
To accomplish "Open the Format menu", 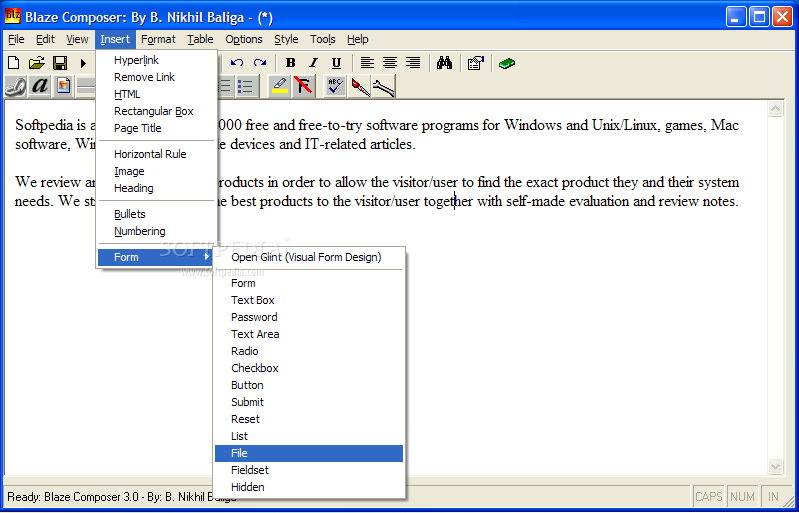I will tap(158, 39).
